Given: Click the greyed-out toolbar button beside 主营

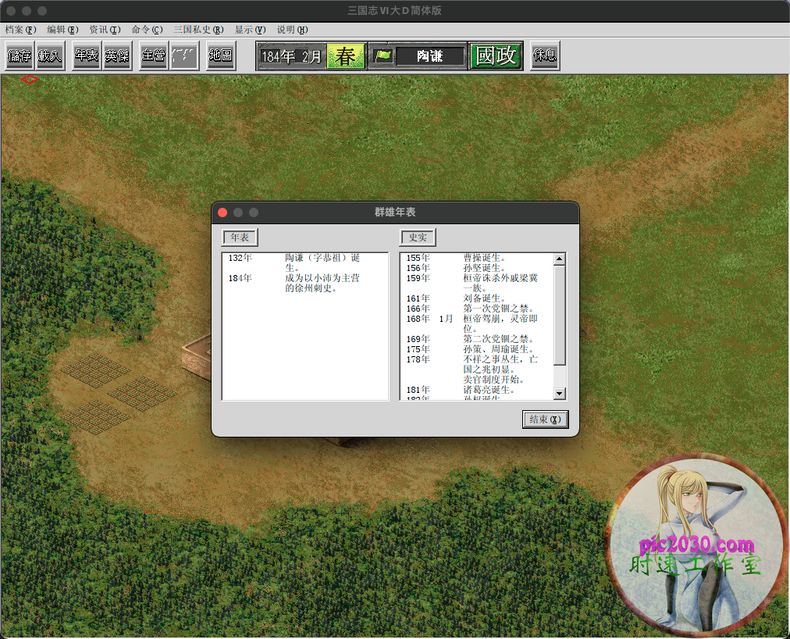Looking at the screenshot, I should (184, 55).
